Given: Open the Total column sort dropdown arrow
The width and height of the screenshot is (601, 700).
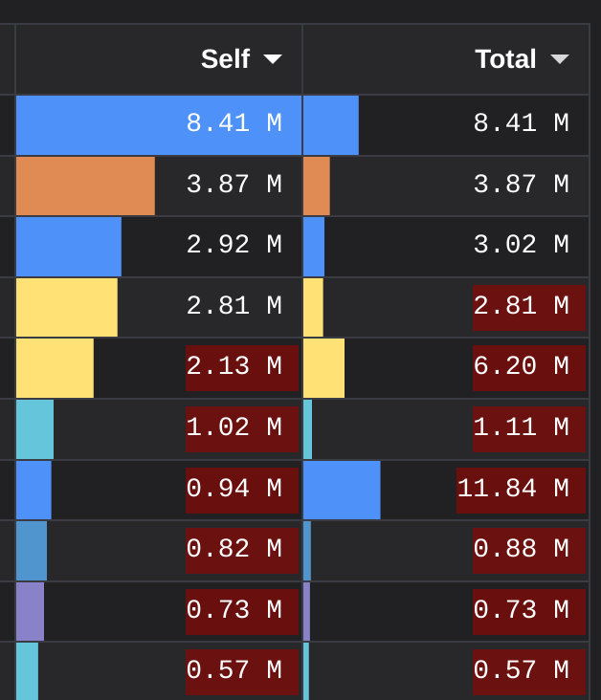Looking at the screenshot, I should tap(560, 59).
